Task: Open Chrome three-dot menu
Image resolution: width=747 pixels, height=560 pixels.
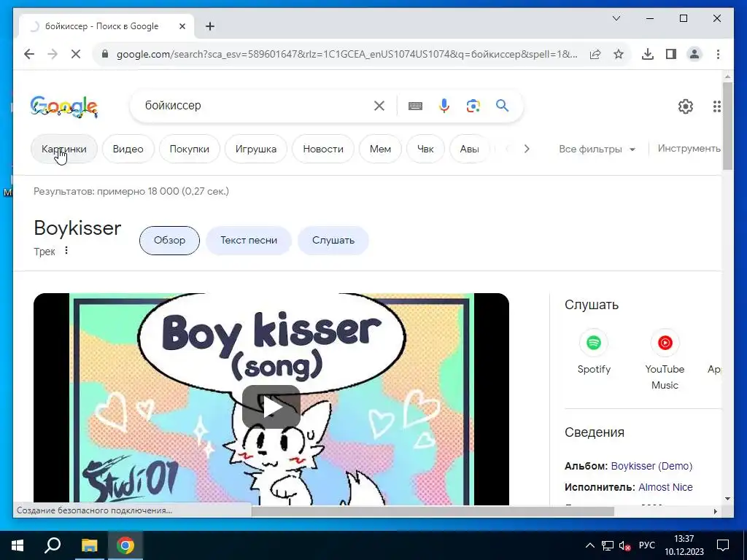Action: [718, 54]
